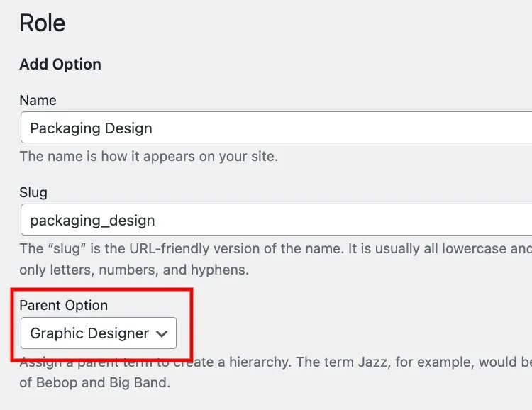Click the Role page heading

click(42, 23)
